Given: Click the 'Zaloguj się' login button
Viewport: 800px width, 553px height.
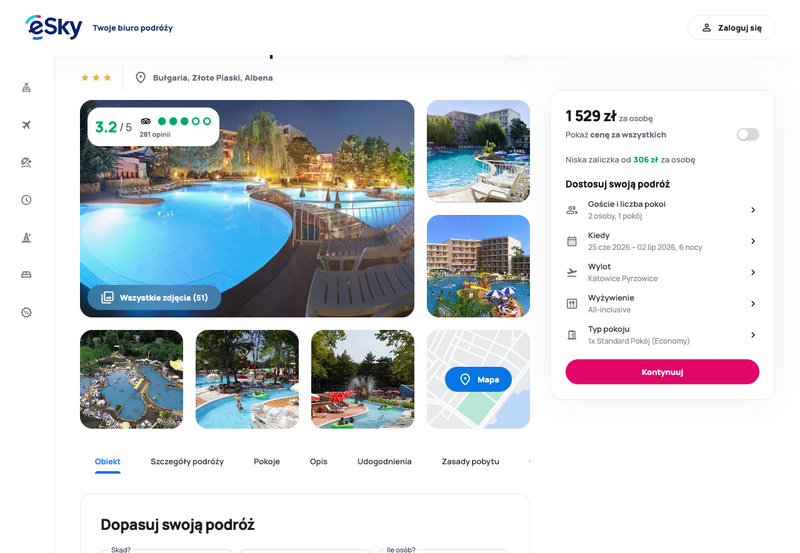Looking at the screenshot, I should 731,28.
